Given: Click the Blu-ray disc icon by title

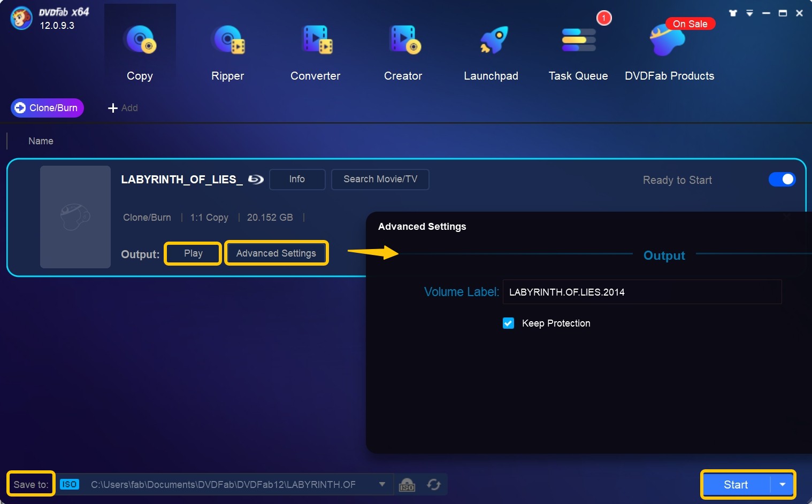Looking at the screenshot, I should (256, 180).
